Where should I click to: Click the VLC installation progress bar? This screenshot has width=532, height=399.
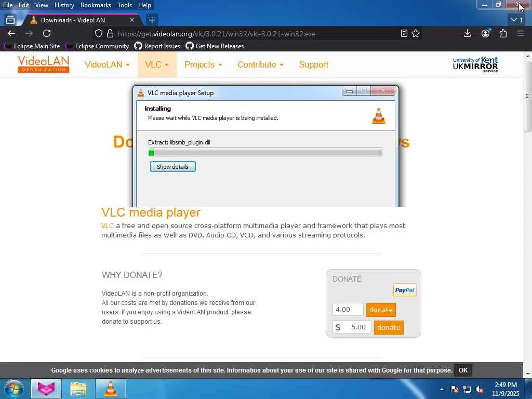[x=265, y=152]
